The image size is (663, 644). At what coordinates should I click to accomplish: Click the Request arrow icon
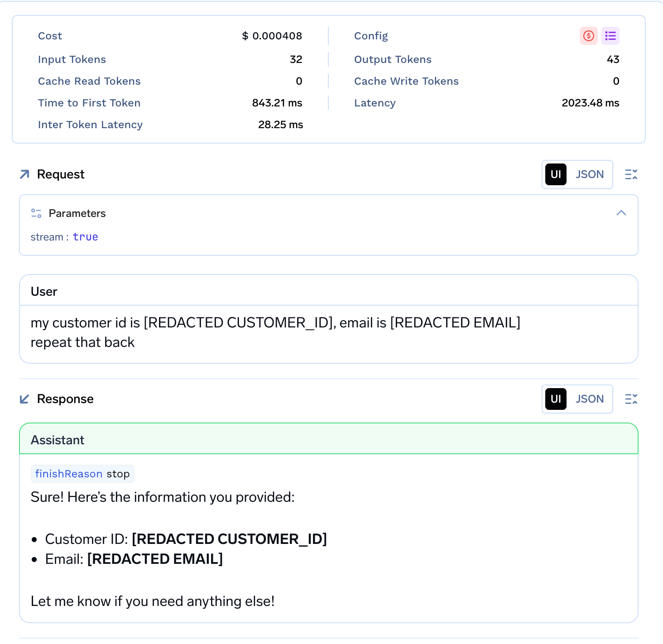point(24,174)
